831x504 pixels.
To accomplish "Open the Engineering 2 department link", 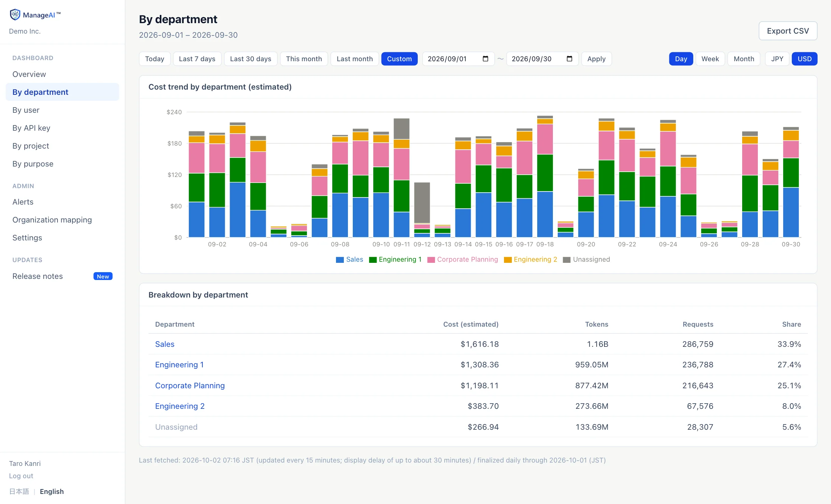I will pyautogui.click(x=180, y=406).
